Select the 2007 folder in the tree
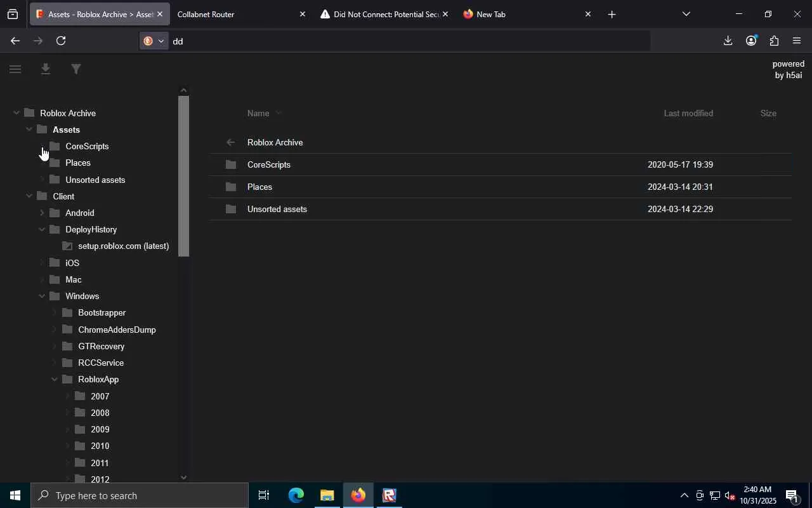812x508 pixels. [100, 396]
